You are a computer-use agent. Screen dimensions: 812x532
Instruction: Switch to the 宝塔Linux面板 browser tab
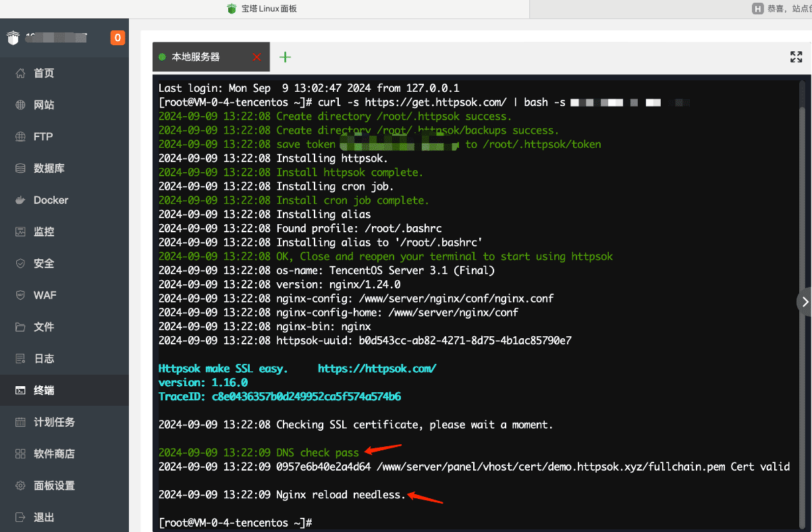click(262, 9)
